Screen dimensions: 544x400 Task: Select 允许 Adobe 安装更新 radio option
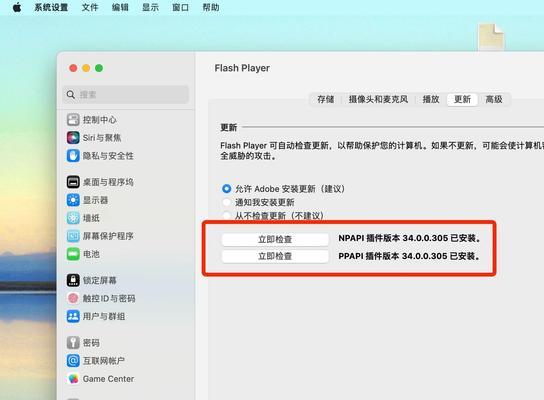[x=226, y=189]
